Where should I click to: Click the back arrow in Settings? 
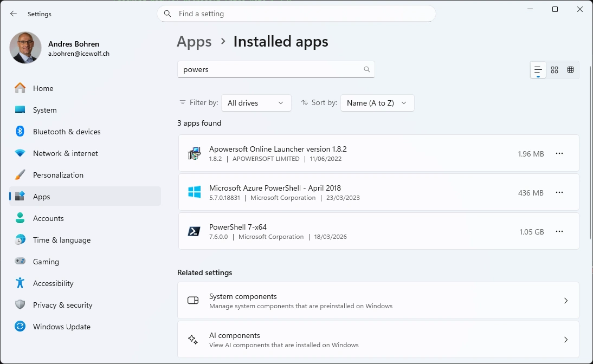[x=14, y=14]
